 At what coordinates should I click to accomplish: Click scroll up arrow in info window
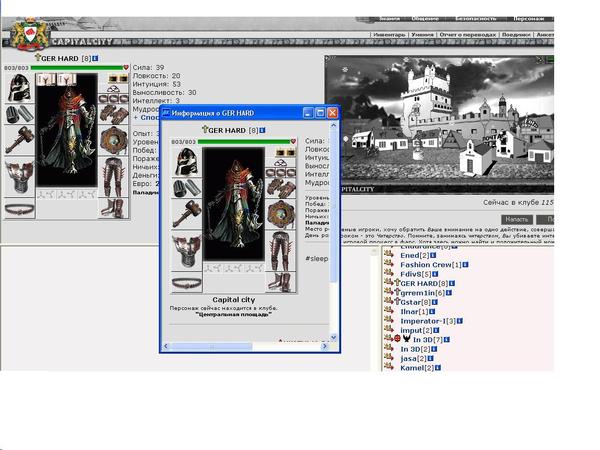click(333, 125)
